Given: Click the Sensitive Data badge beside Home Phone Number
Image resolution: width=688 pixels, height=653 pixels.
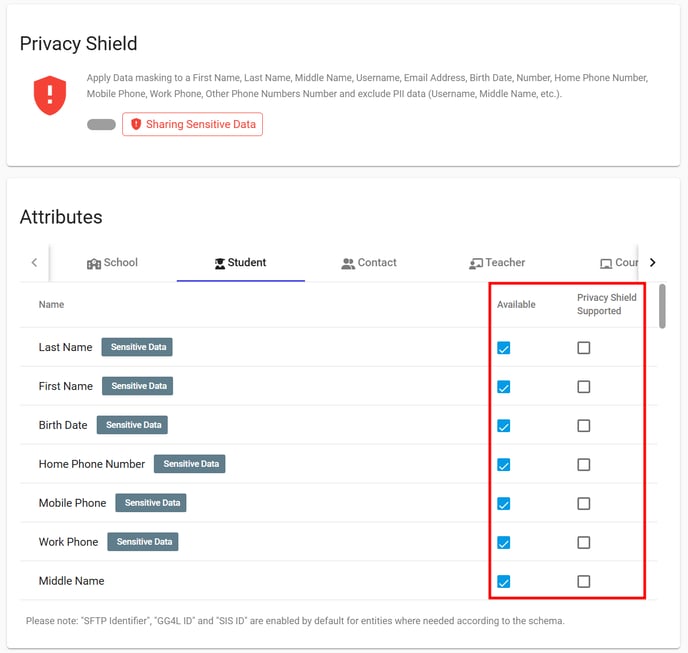Looking at the screenshot, I should tap(190, 464).
